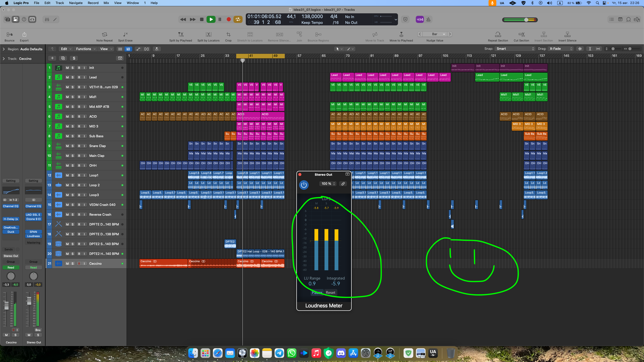Toggle the metronome click icon
Screen dimensions: 644x362
coord(428,19)
